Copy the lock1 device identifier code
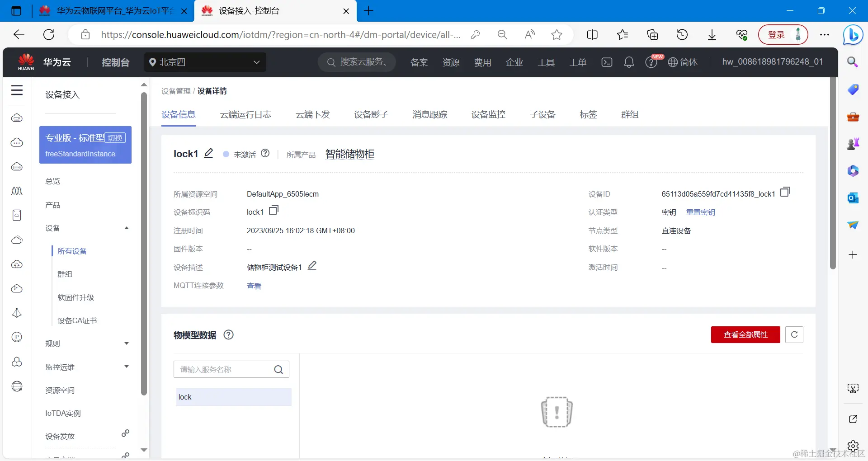 274,210
